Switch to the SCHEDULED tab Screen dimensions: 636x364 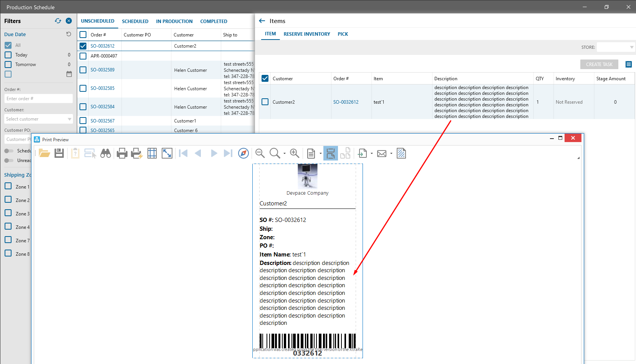click(135, 22)
